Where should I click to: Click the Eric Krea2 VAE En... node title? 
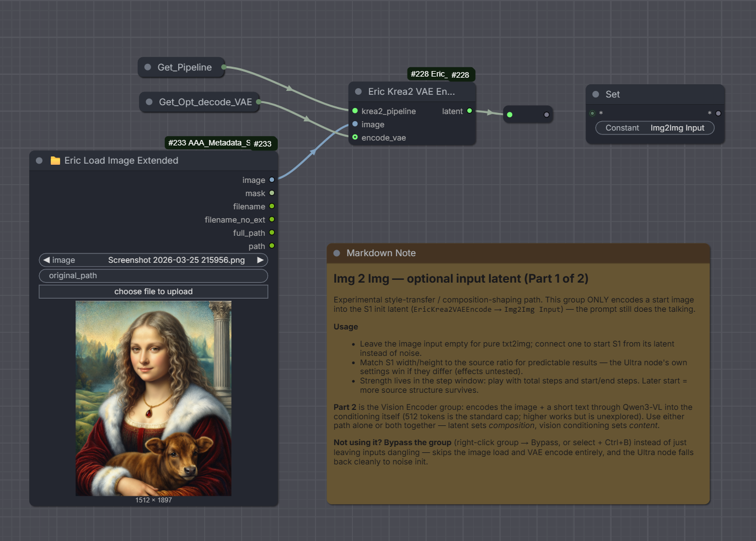coord(411,91)
